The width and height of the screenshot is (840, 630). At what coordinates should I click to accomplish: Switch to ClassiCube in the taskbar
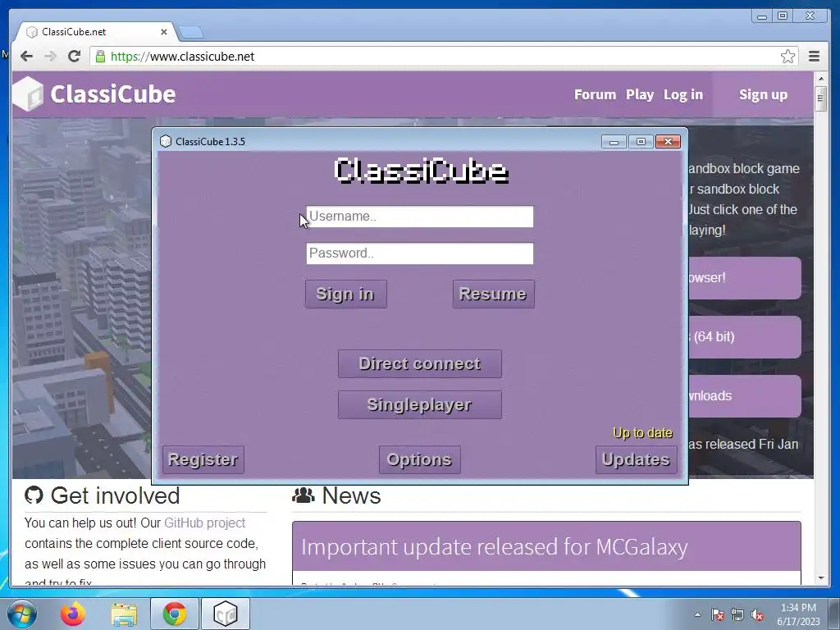(226, 614)
